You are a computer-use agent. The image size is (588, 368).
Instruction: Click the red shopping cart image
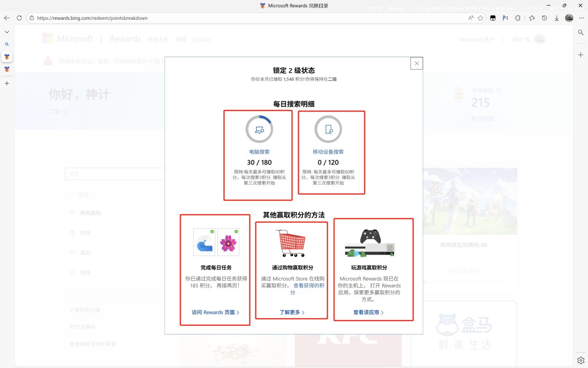[x=290, y=243]
